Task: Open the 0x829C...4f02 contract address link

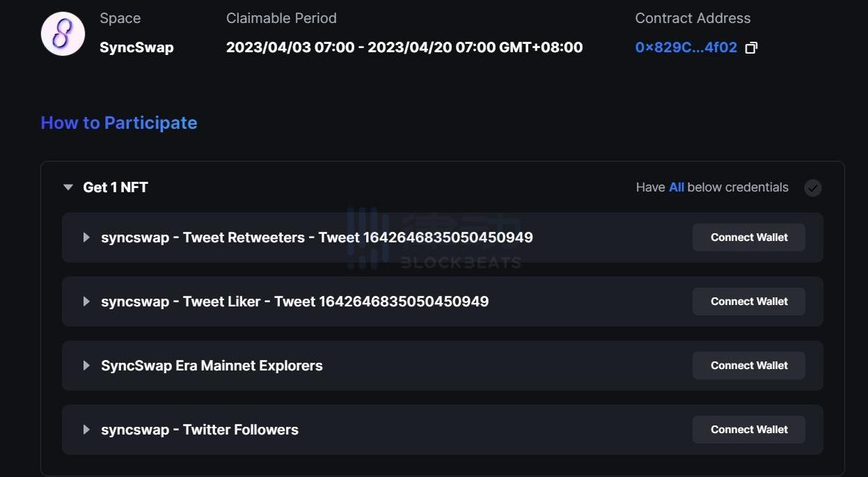Action: pyautogui.click(x=686, y=47)
